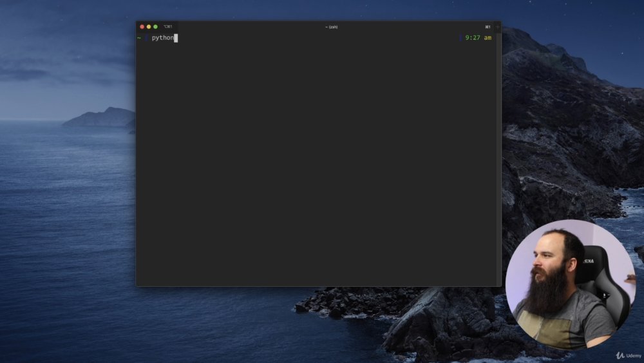
Task: Click the typed python command text
Action: coord(163,38)
